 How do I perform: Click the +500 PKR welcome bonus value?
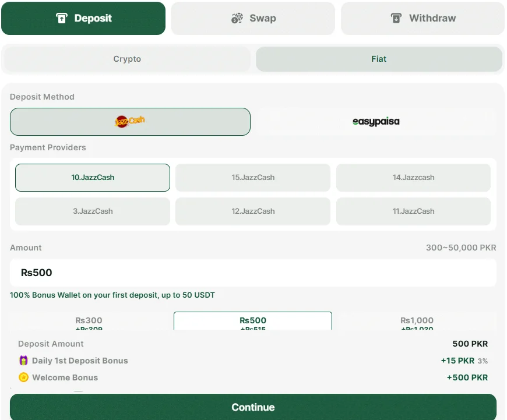click(467, 377)
